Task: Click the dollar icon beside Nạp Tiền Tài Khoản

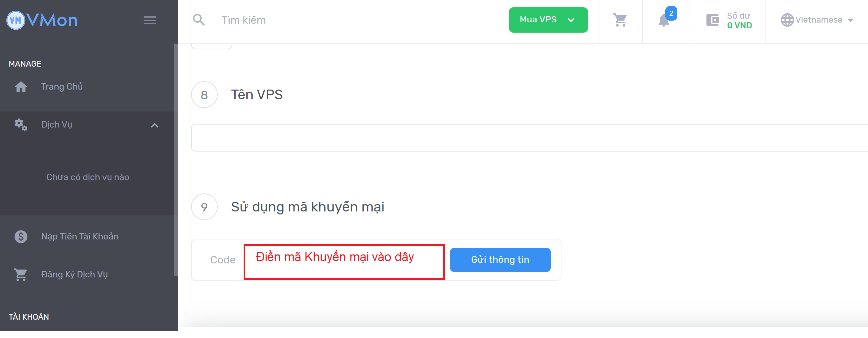Action: [x=21, y=236]
